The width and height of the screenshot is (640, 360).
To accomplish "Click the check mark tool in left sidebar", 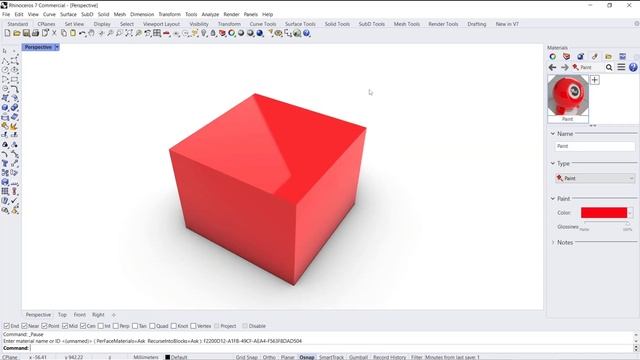I will pyautogui.click(x=15, y=201).
